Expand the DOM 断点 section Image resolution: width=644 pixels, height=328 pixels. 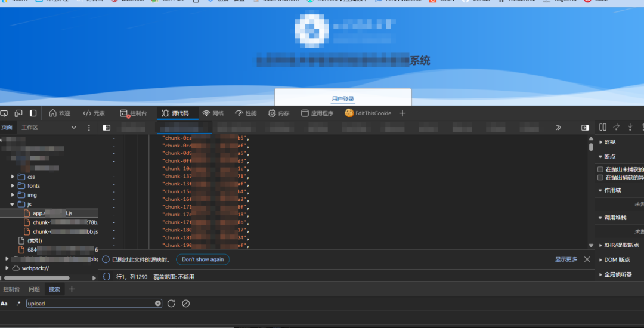point(601,260)
